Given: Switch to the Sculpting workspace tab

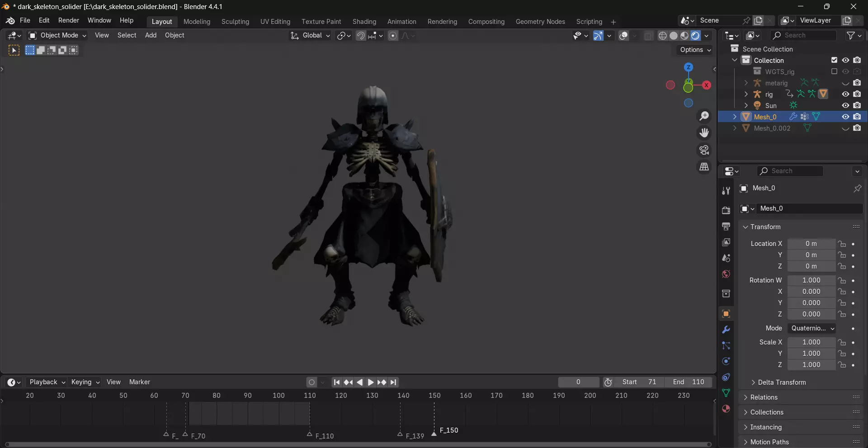Looking at the screenshot, I should (235, 22).
